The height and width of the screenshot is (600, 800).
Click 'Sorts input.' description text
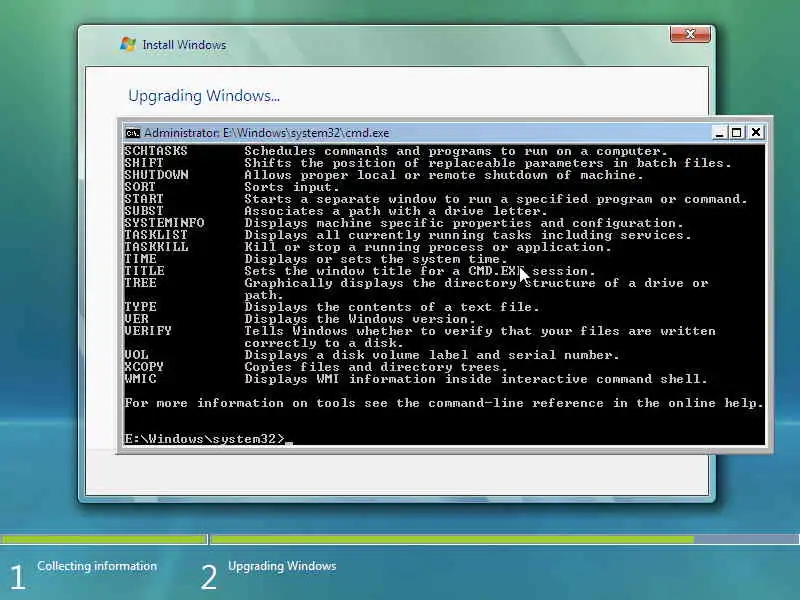pyautogui.click(x=292, y=187)
